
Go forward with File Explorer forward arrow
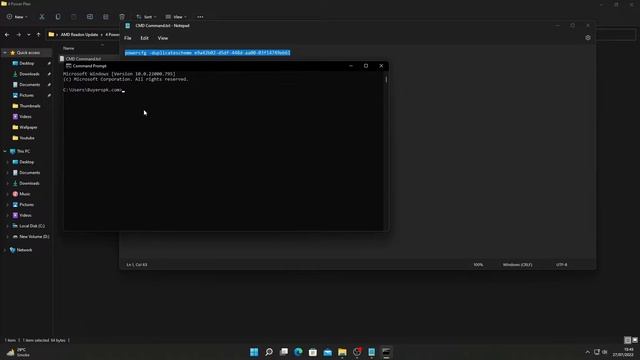click(18, 35)
